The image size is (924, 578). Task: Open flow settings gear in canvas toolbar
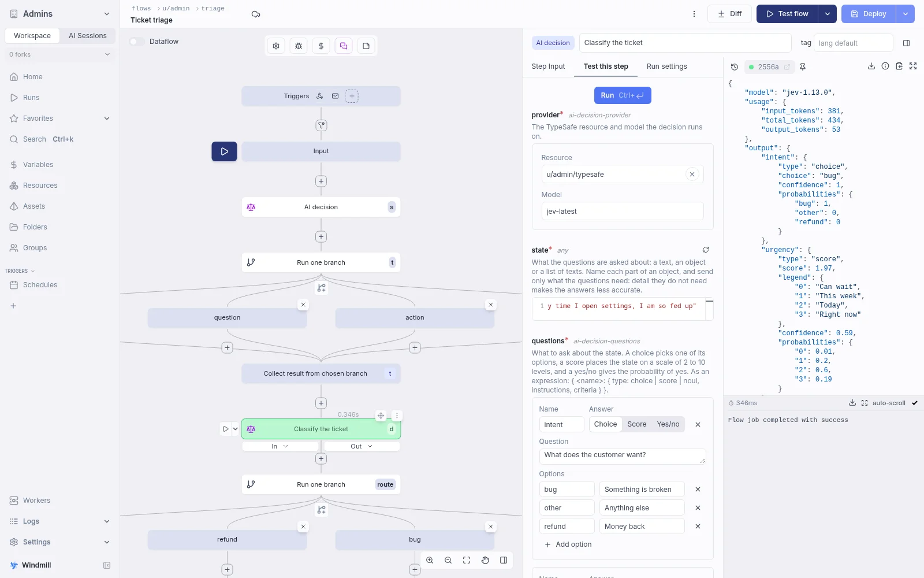tap(276, 46)
